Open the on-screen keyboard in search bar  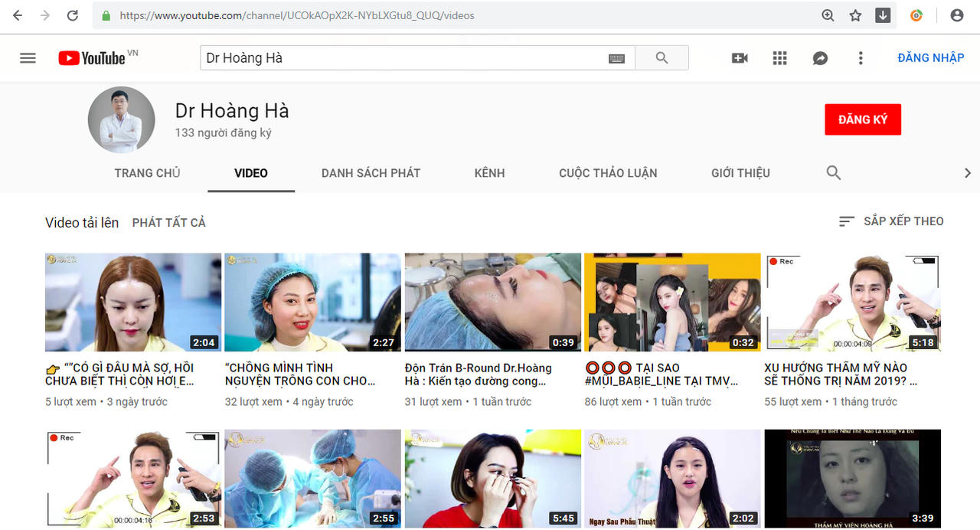point(617,57)
